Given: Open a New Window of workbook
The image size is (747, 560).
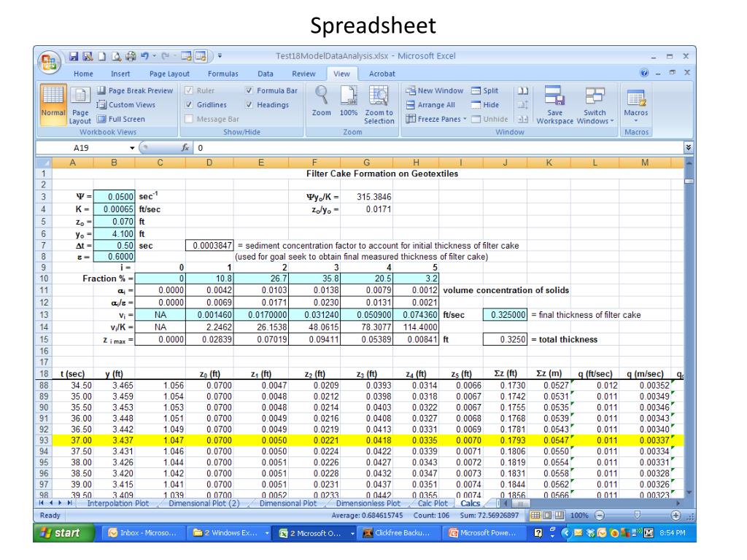Looking at the screenshot, I should click(435, 90).
